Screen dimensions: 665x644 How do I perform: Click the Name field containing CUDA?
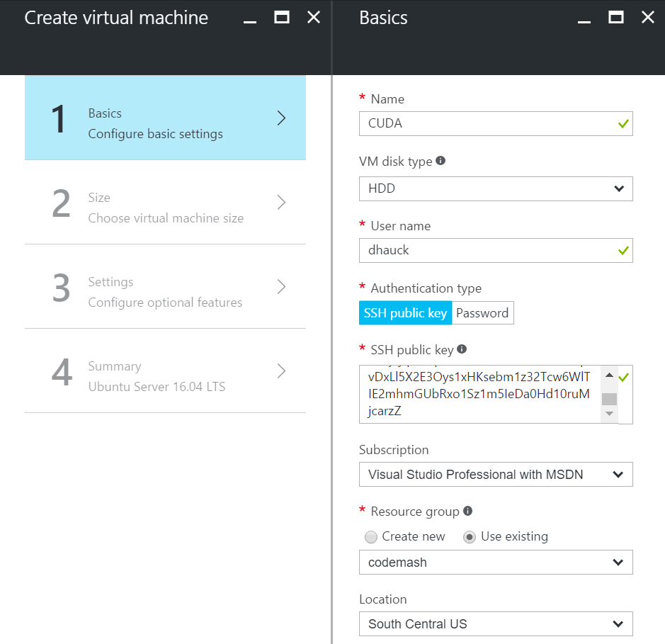[x=496, y=123]
